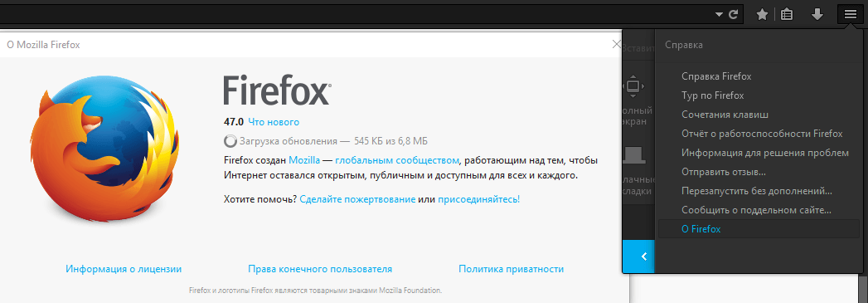Screen dimensions: 868x303
Task: Follow the Mozilla link
Action: tap(304, 161)
